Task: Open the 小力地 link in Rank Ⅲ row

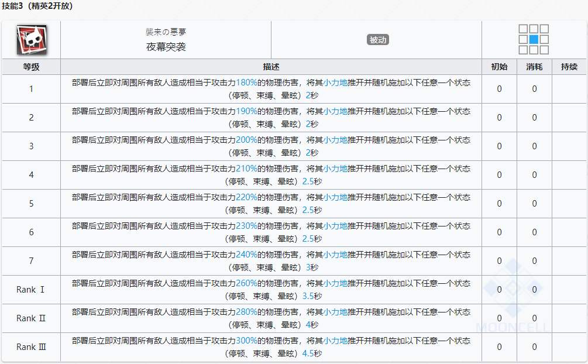Action: coord(336,341)
